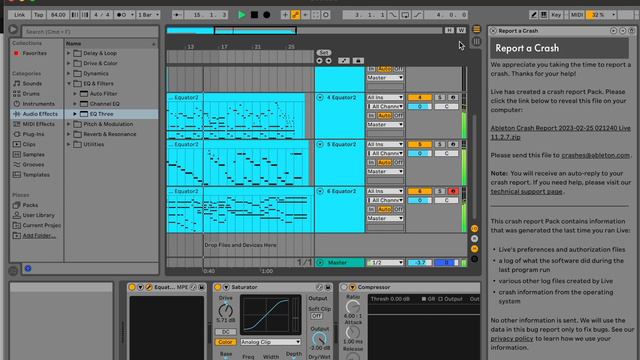
Task: Open Sounds category
Action: (32, 83)
